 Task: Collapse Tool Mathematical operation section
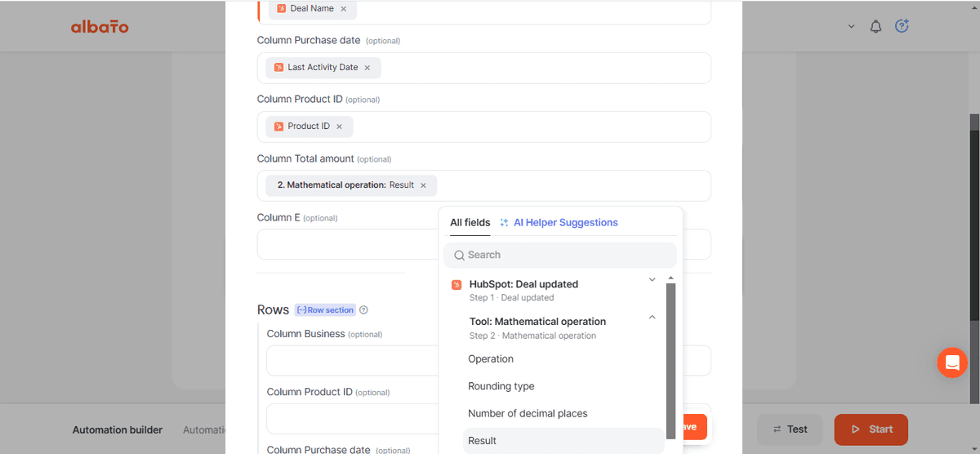[652, 317]
